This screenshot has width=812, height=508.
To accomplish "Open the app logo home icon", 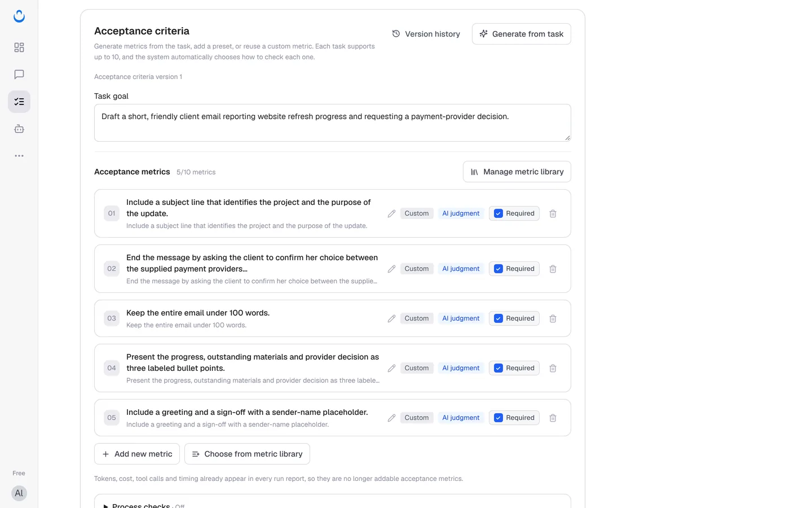I will pyautogui.click(x=19, y=16).
